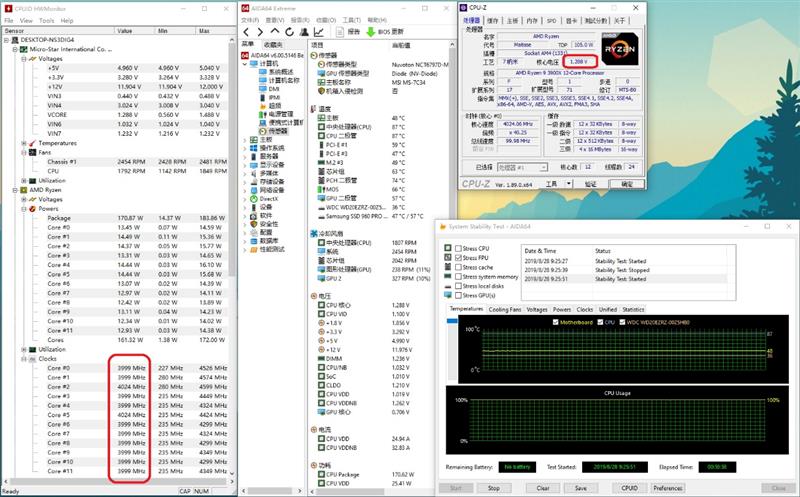Toggle the Motherboard graph checkbox

coord(553,322)
